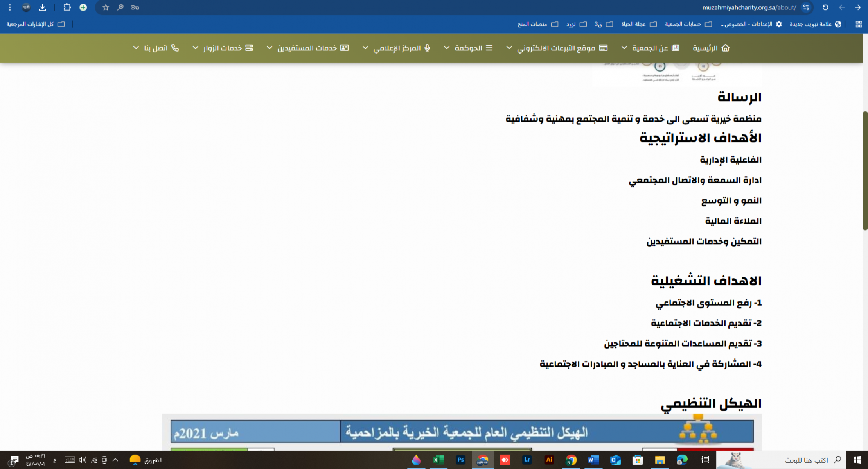This screenshot has height=469, width=868.
Task: Expand the عن الجمعية dropdown menu
Action: tap(650, 48)
